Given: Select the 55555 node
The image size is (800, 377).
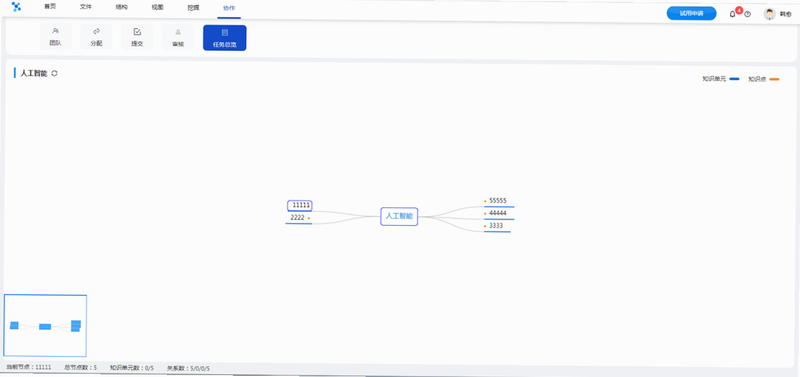Looking at the screenshot, I should pos(498,201).
